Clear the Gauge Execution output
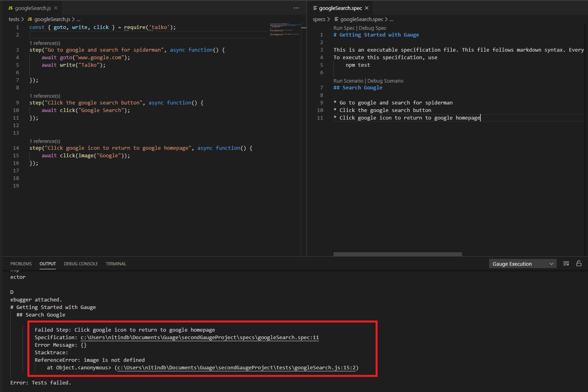 [x=566, y=263]
